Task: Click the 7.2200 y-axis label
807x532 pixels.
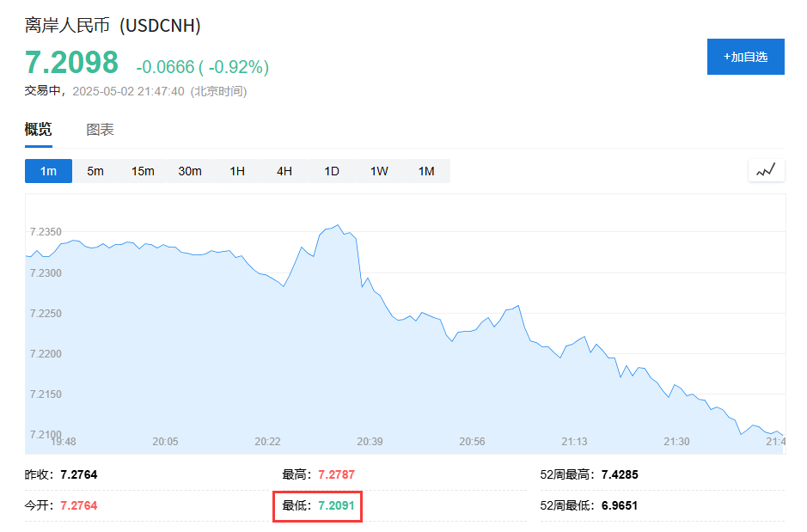Action: point(46,354)
